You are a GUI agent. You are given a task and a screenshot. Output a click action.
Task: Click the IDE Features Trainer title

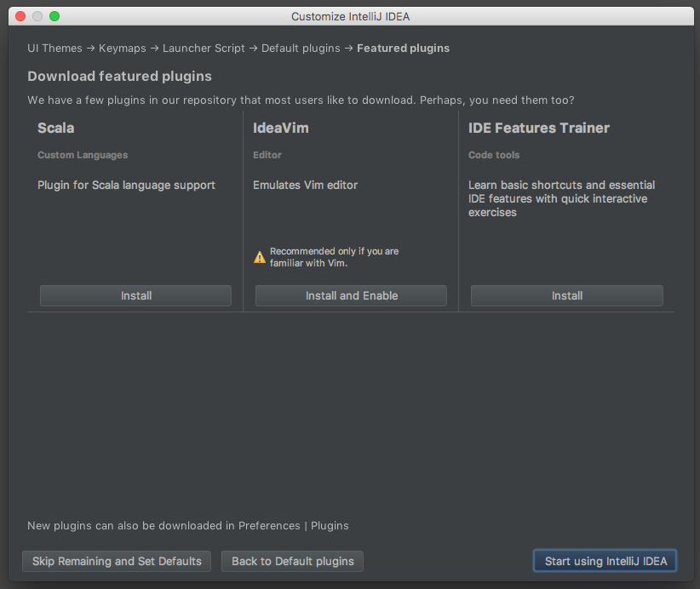point(539,128)
